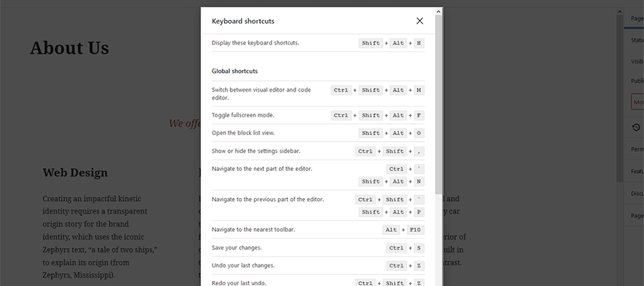The height and width of the screenshot is (286, 644).
Task: Close the Keyboard shortcuts dialog
Action: pos(419,21)
